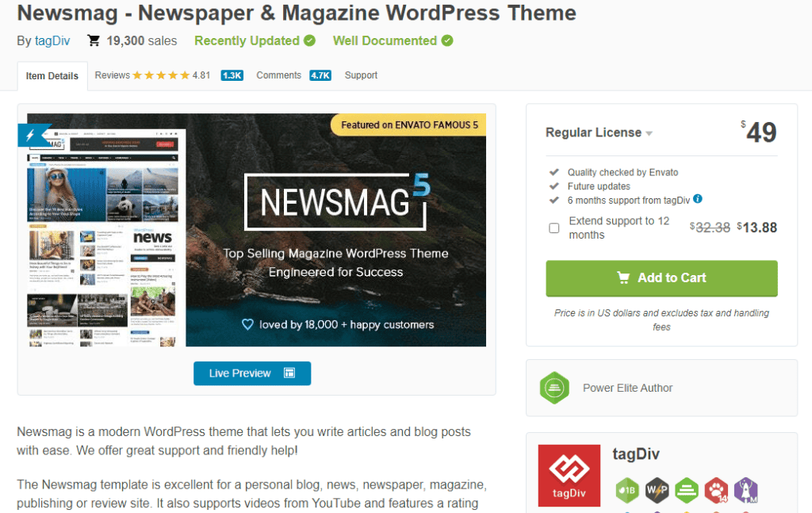The height and width of the screenshot is (513, 812).
Task: Click the Recently Updated green checkmark icon
Action: [x=310, y=40]
